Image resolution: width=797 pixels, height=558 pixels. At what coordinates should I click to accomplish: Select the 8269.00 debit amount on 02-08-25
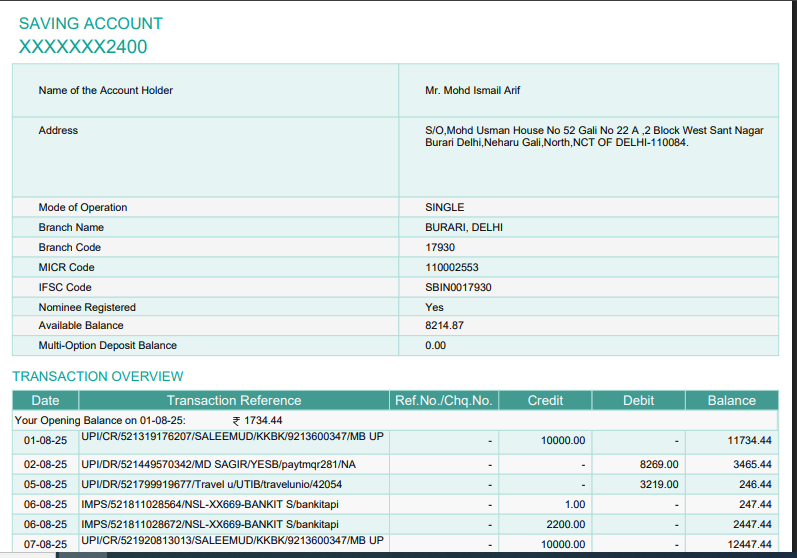coord(658,465)
